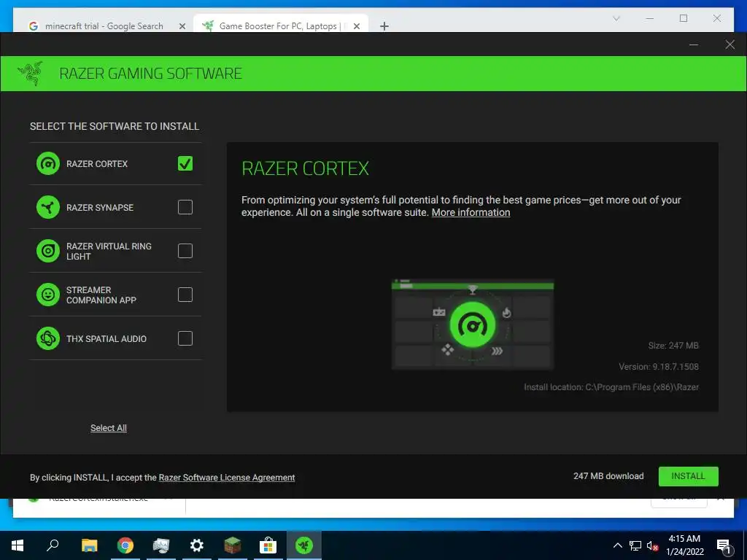Tick the Streamer Companion App checkbox

pos(185,295)
